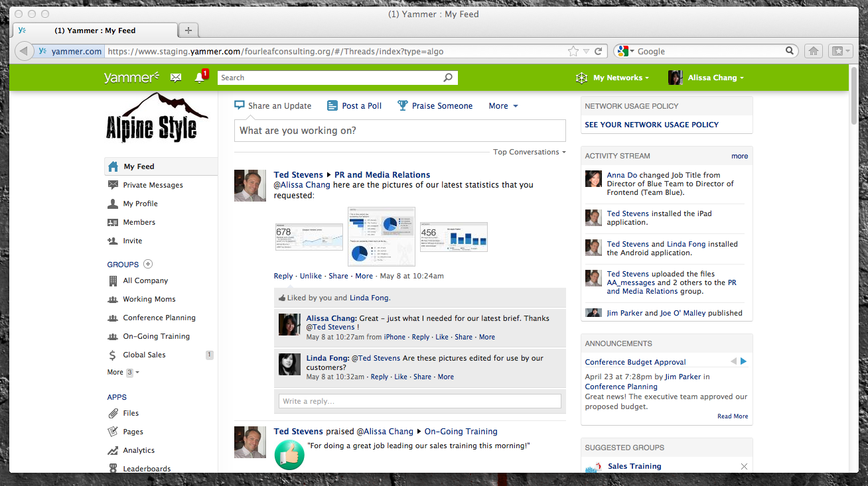Click the search magnifier in Yammer search box
This screenshot has width=868, height=486.
click(x=448, y=78)
